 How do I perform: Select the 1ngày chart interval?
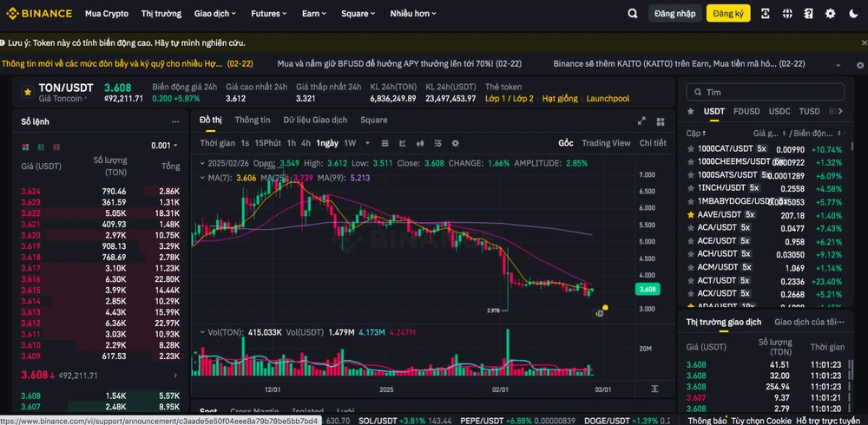coord(327,143)
